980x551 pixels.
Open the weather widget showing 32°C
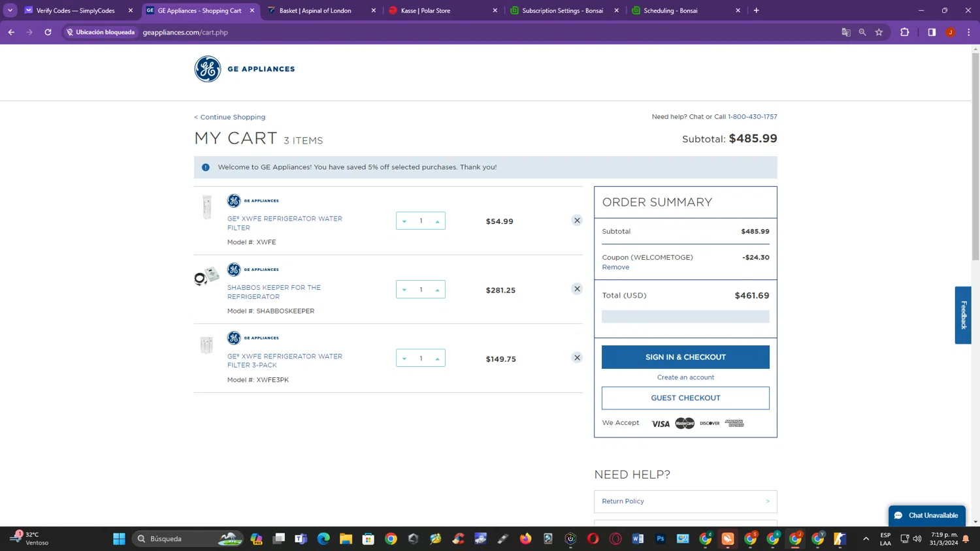(29, 539)
